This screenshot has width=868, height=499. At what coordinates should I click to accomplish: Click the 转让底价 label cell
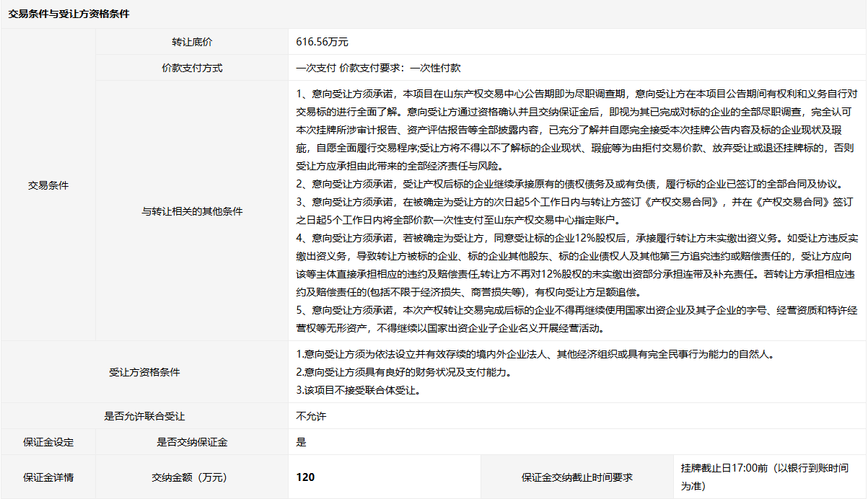coord(192,43)
